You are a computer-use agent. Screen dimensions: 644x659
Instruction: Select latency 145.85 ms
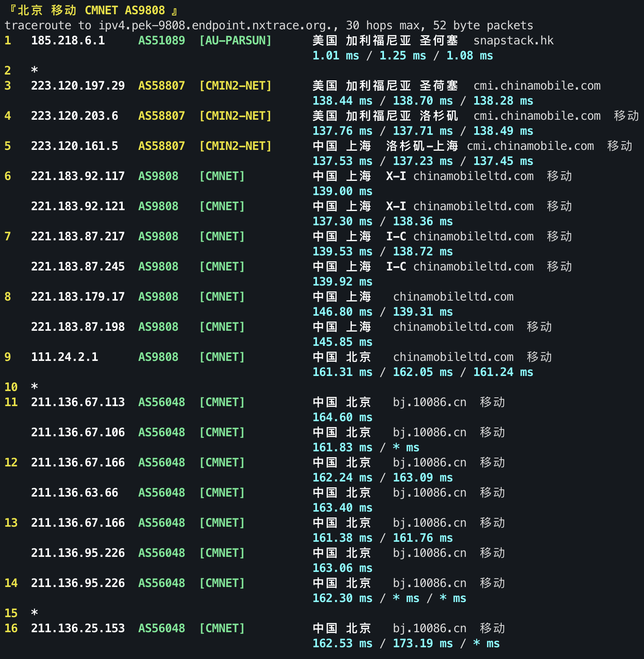click(343, 342)
